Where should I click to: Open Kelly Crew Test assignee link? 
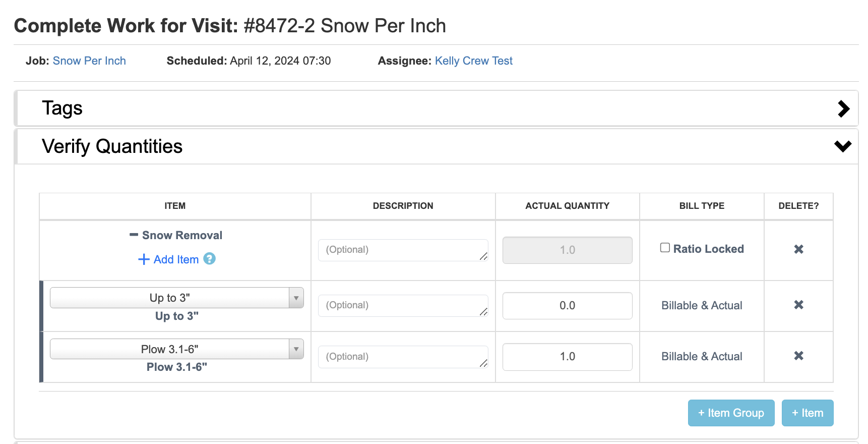[473, 61]
